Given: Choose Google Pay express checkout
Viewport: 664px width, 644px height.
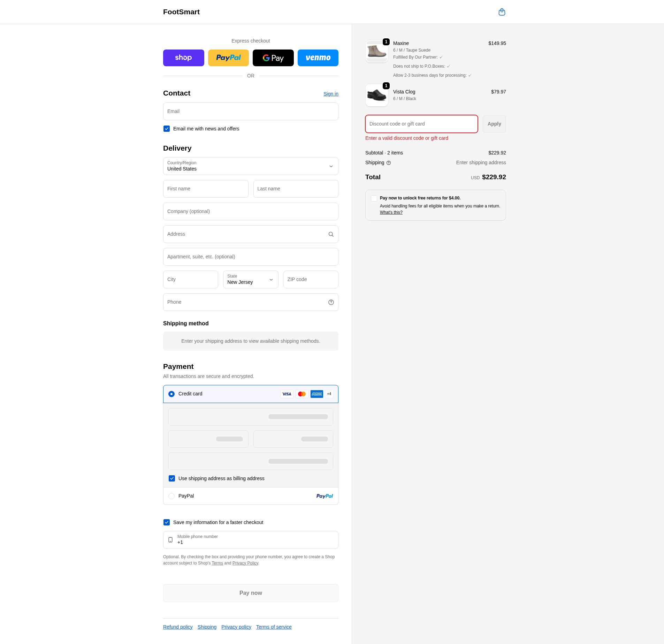Looking at the screenshot, I should (273, 58).
